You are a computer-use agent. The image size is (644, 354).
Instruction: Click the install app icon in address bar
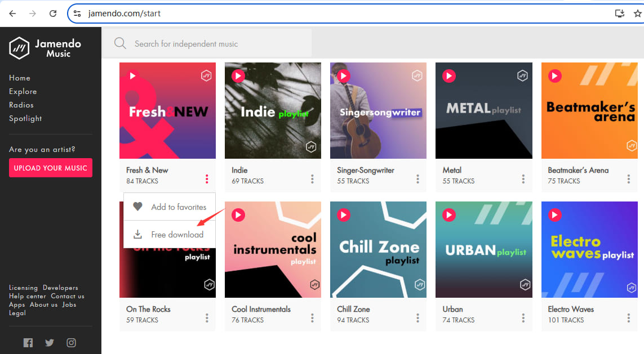coord(620,14)
